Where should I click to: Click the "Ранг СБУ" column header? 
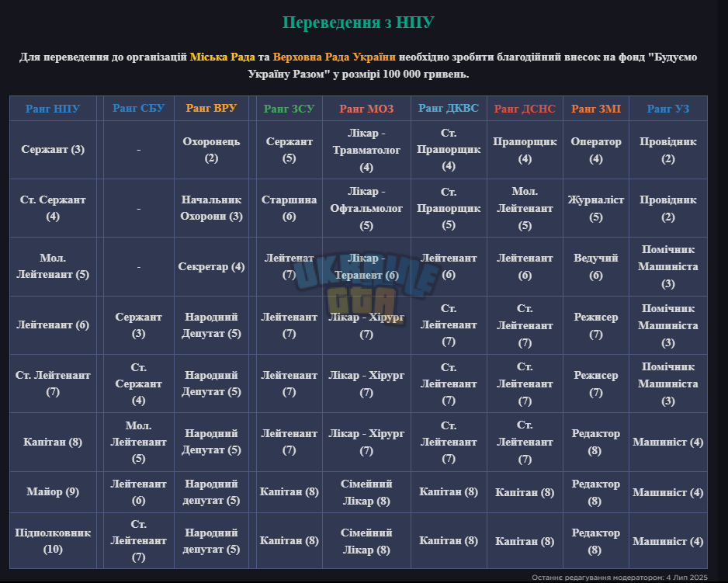tap(138, 108)
